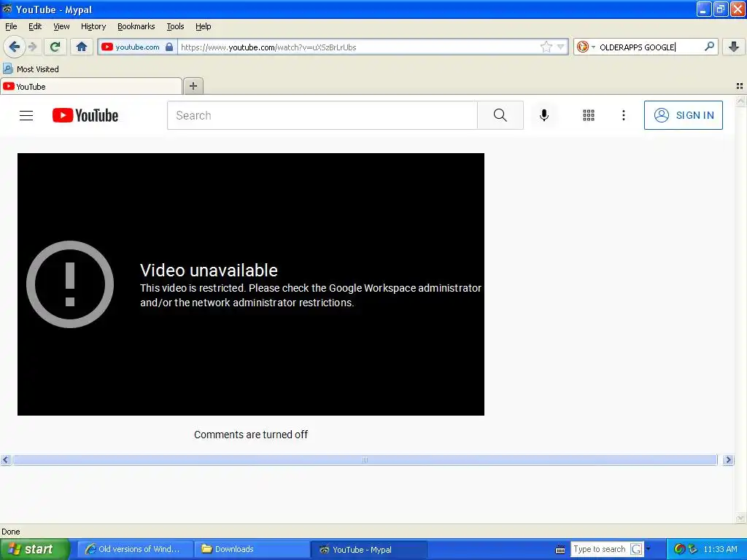Click the Video unavailable heading
747x560 pixels.
tap(209, 270)
